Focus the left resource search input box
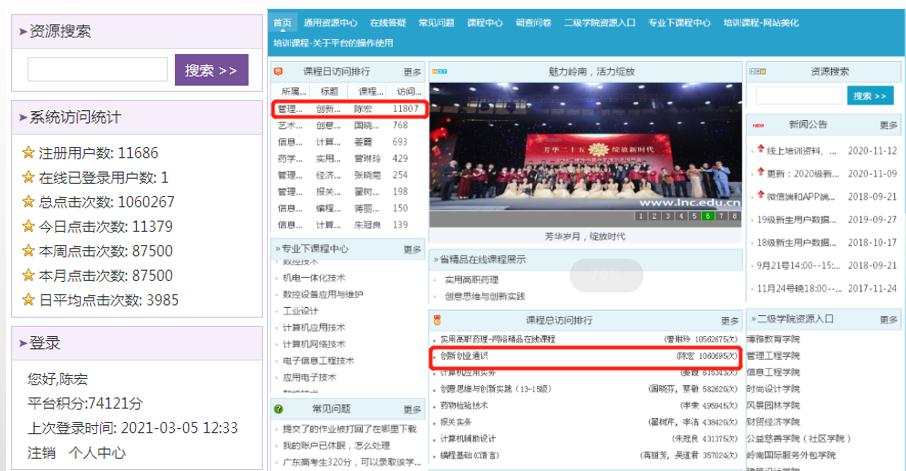The height and width of the screenshot is (471, 906). pos(97,70)
